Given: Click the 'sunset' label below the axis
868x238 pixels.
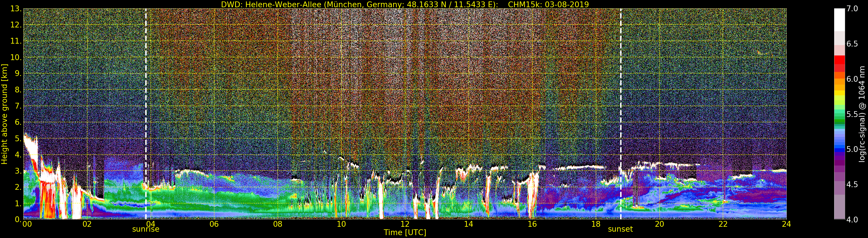Looking at the screenshot, I should click(620, 229).
